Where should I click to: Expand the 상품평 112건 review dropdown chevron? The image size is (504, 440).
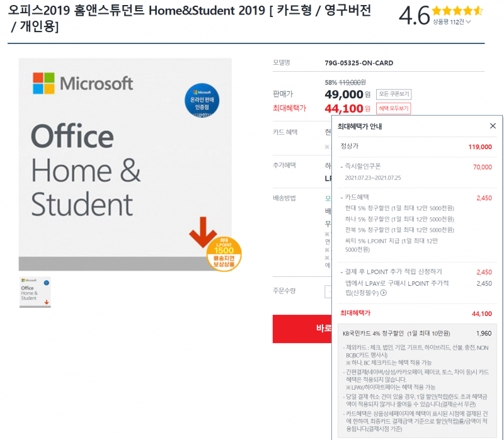468,22
